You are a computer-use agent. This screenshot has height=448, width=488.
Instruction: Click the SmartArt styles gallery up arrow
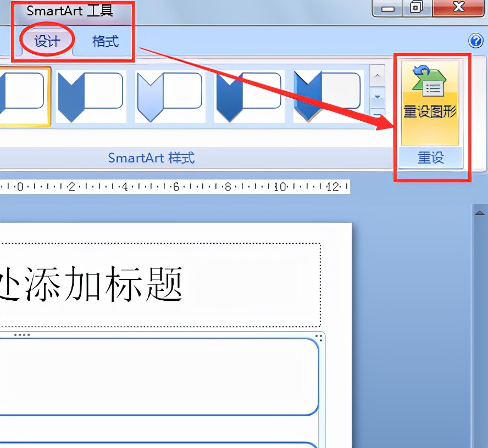point(378,76)
